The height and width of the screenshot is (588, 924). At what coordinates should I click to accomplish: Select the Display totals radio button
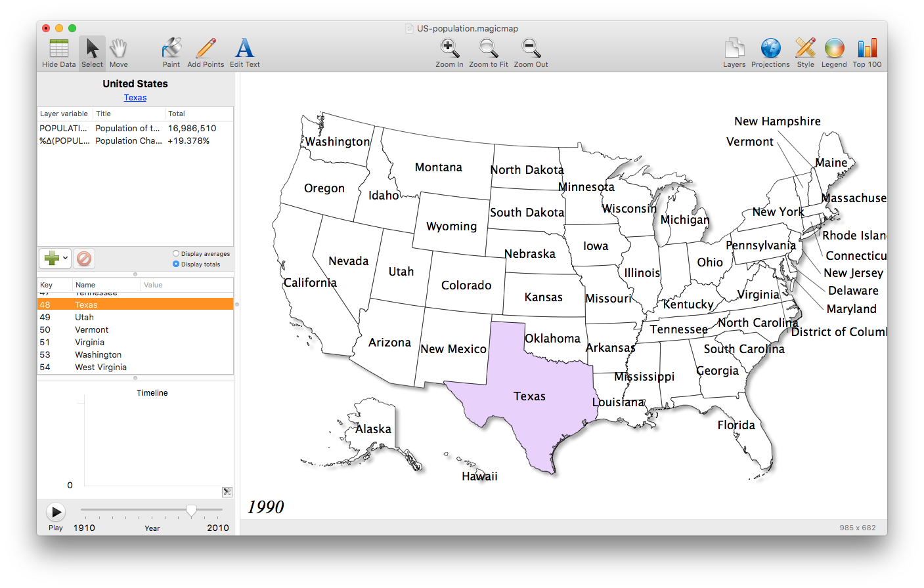[176, 264]
